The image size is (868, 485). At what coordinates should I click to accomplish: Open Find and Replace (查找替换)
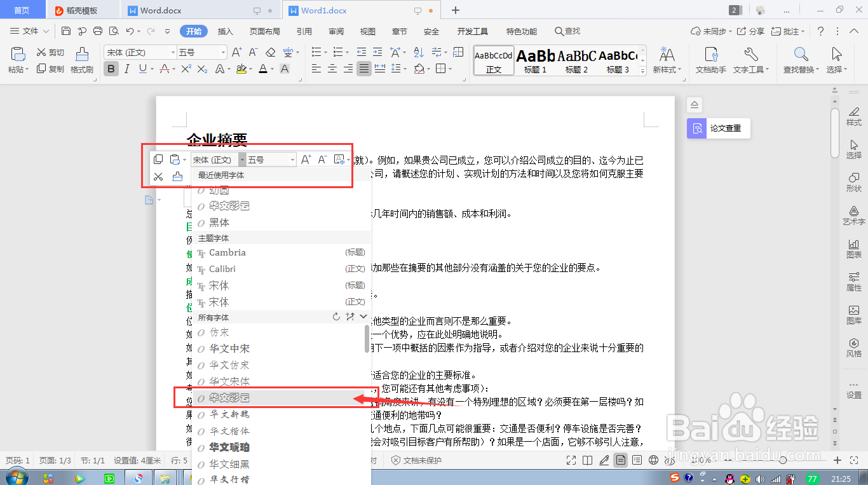(x=801, y=61)
